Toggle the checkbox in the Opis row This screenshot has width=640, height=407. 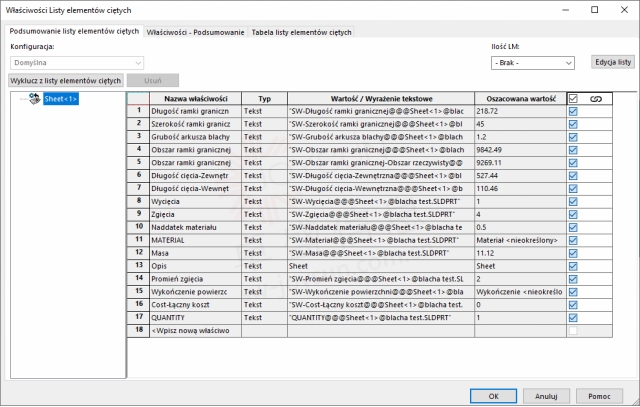click(x=573, y=266)
